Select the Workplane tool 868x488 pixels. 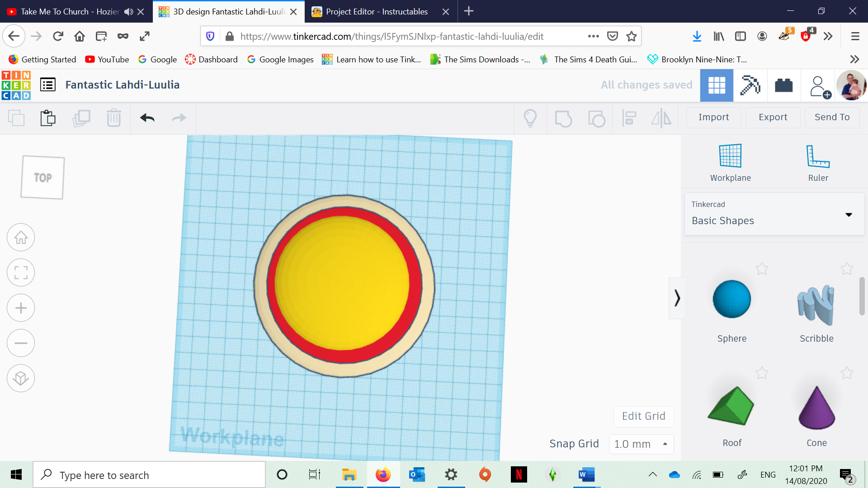731,163
